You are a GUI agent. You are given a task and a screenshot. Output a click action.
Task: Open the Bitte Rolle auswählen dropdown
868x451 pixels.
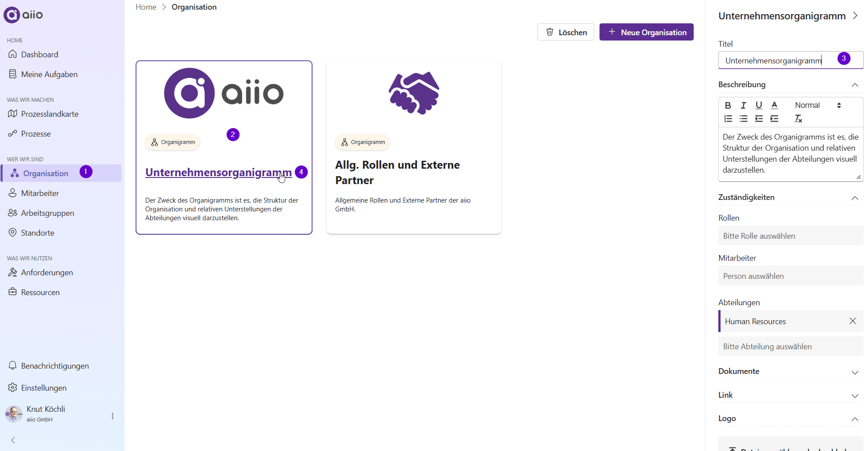click(791, 236)
